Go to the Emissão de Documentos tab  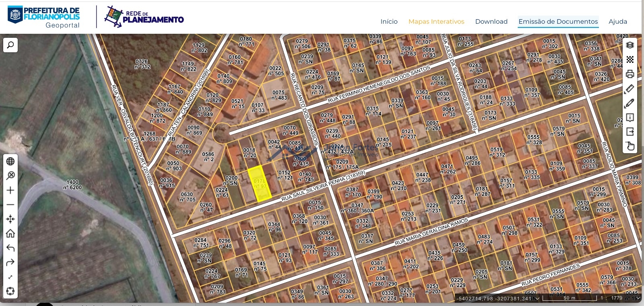(x=558, y=22)
